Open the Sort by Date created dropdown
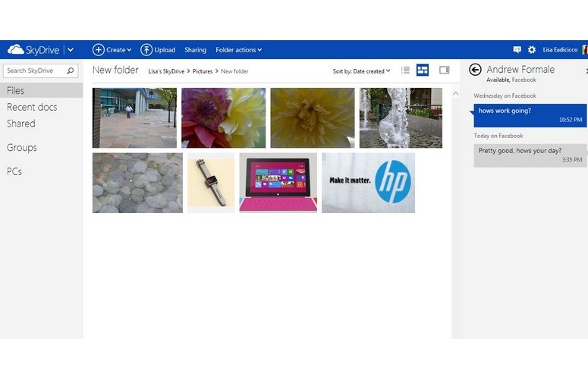This screenshot has height=379, width=588. [361, 71]
